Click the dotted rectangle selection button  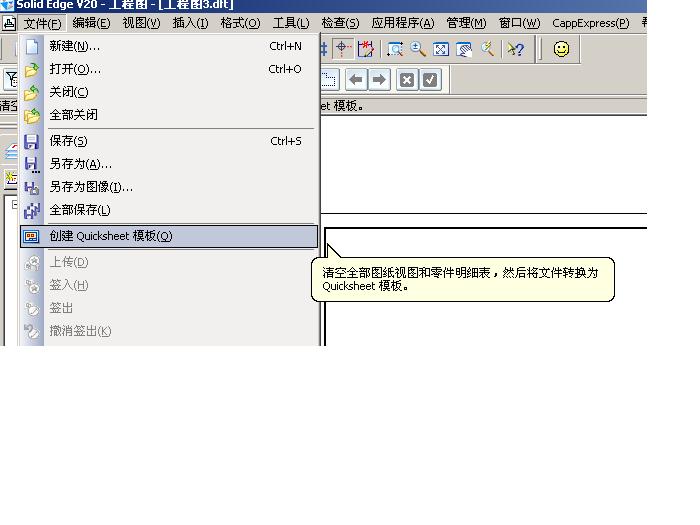[329, 80]
